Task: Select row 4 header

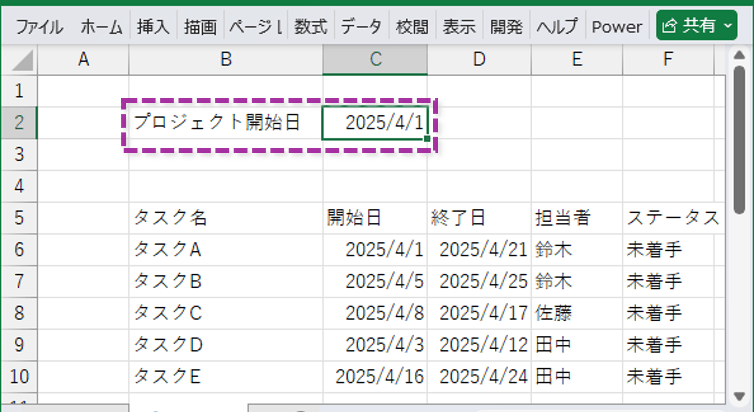Action: click(x=19, y=186)
